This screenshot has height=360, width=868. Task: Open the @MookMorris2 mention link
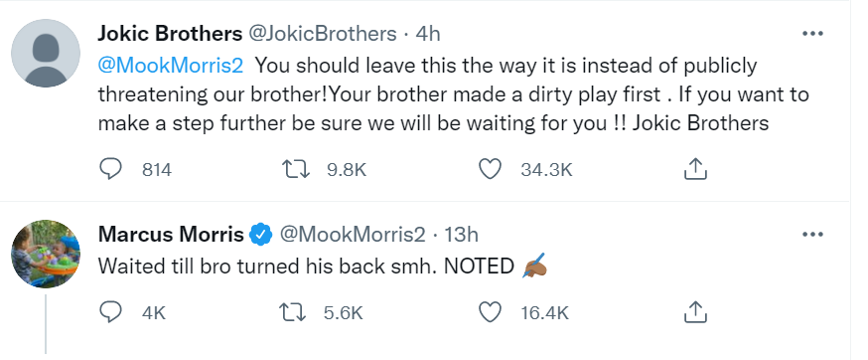[171, 66]
